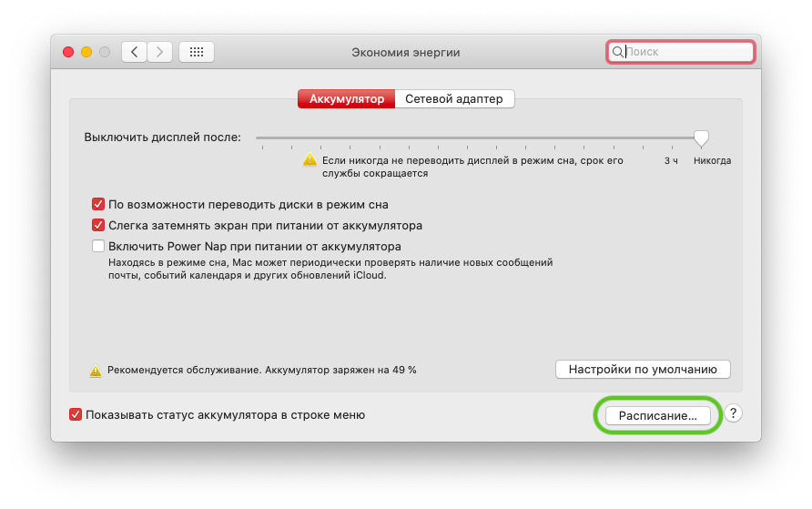Image resolution: width=812 pixels, height=509 pixels.
Task: Show all preferences grid icon
Action: click(x=197, y=52)
